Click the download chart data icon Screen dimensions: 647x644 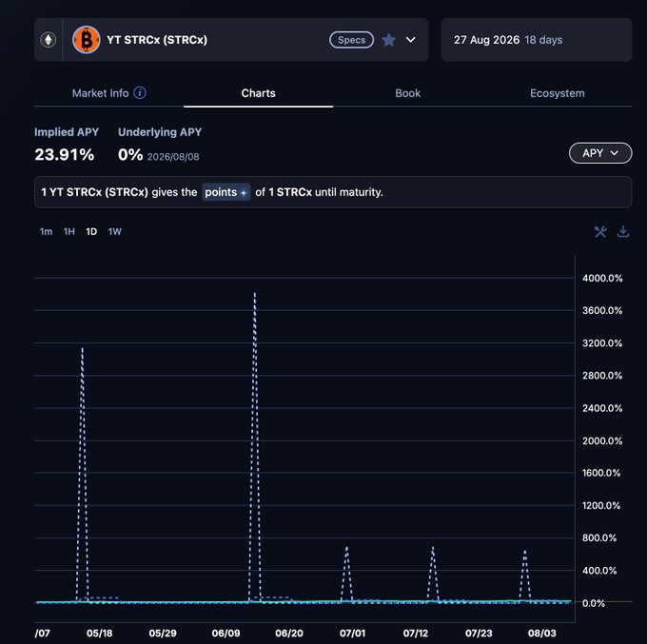(x=623, y=232)
